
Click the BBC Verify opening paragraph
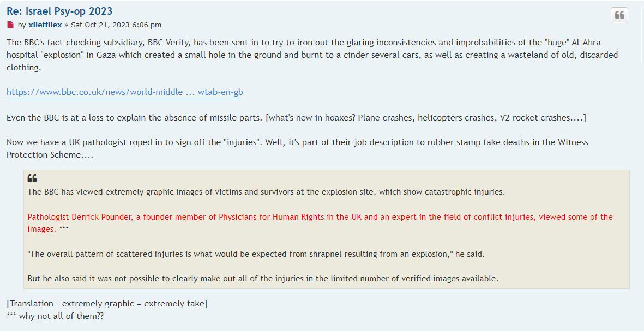pyautogui.click(x=312, y=55)
